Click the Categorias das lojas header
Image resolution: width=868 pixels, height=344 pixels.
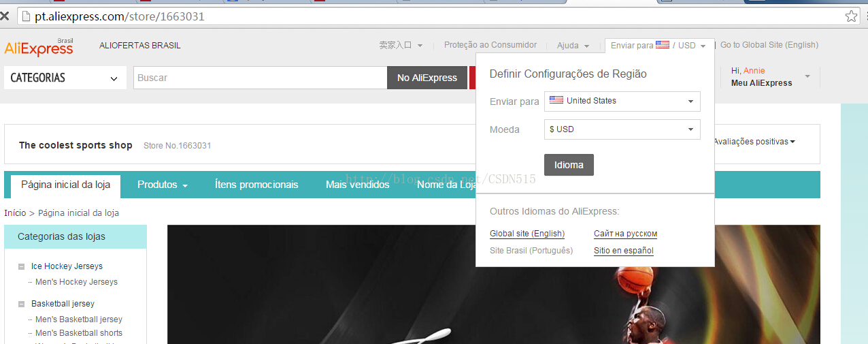(76, 236)
